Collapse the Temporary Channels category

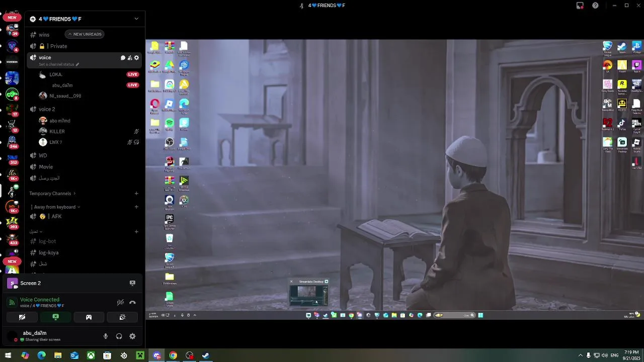tap(52, 194)
